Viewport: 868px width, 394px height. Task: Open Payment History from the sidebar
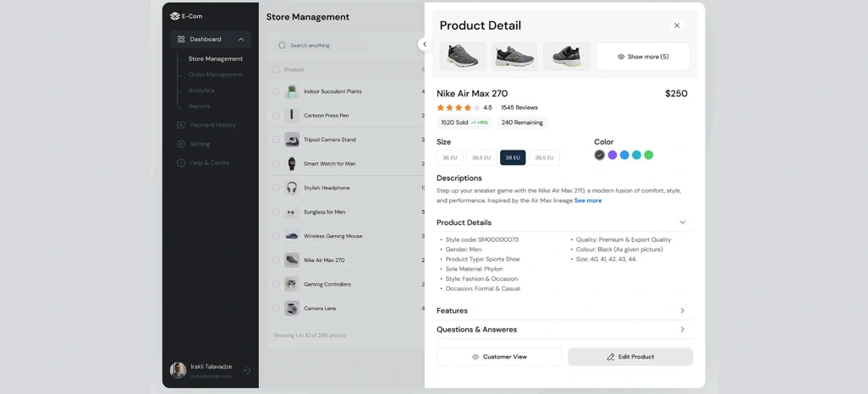(x=206, y=125)
